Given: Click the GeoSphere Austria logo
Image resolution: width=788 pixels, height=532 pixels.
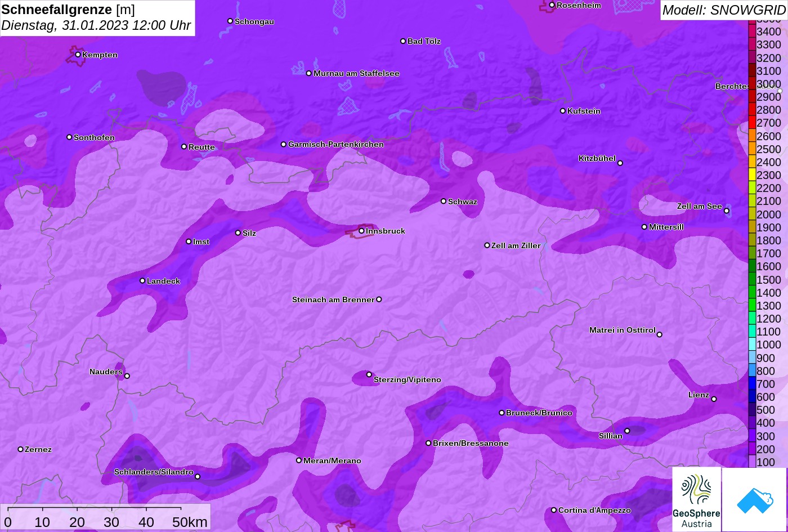Looking at the screenshot, I should [x=696, y=499].
